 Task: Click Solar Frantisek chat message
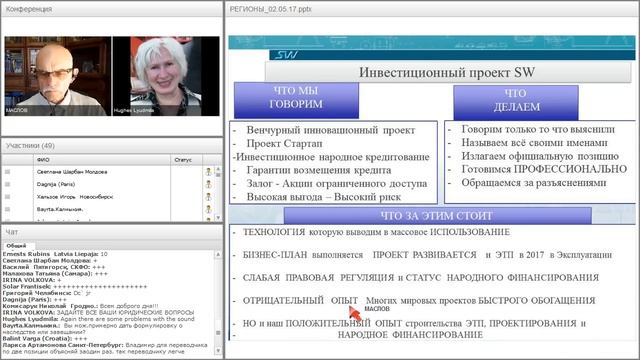(x=75, y=287)
